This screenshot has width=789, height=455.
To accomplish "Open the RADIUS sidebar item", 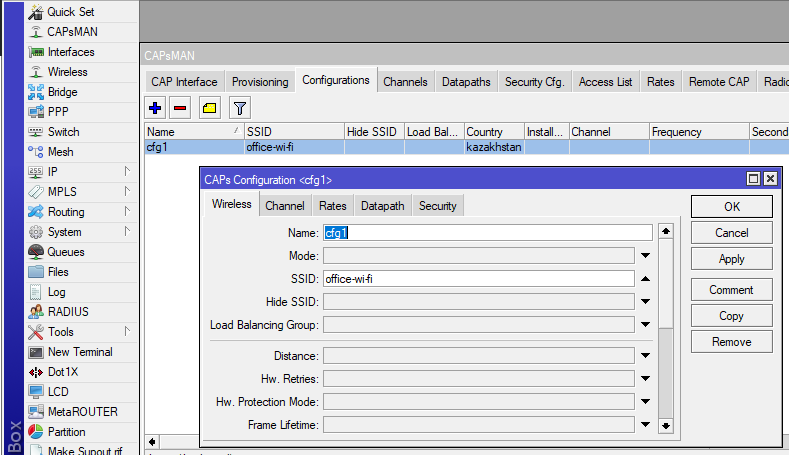I will point(68,312).
